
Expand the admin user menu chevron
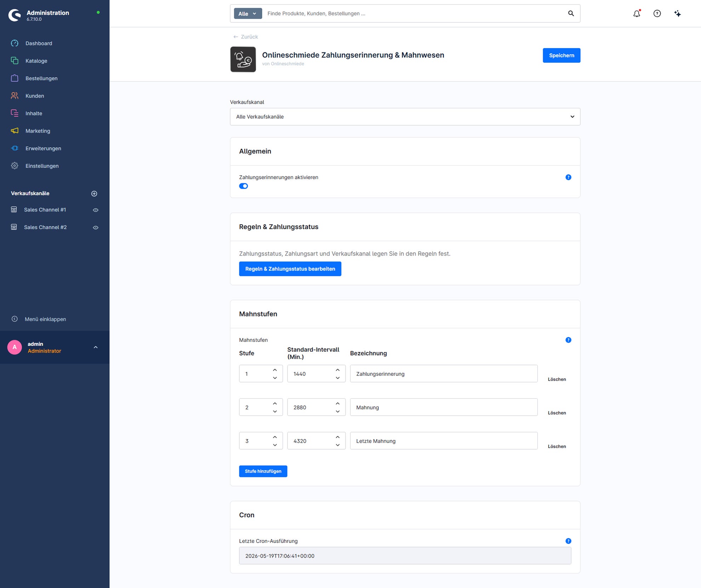(x=96, y=347)
